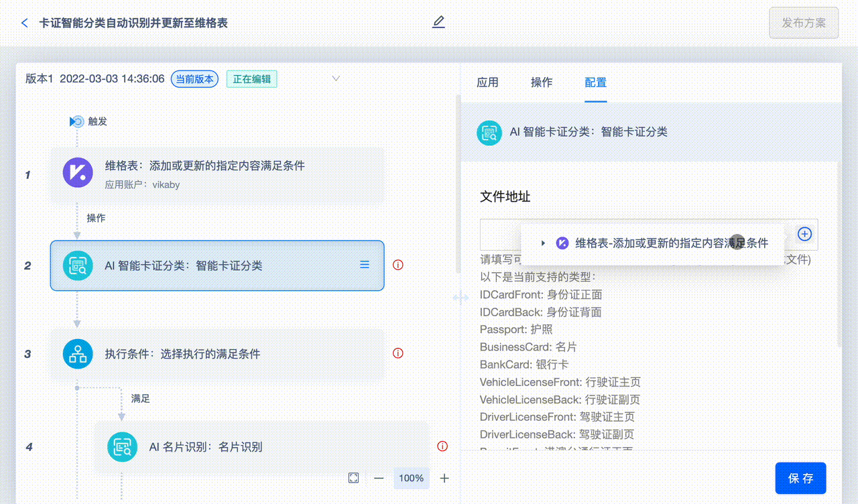Click the 100% zoom level
Screen dimensions: 858x504
[411, 478]
